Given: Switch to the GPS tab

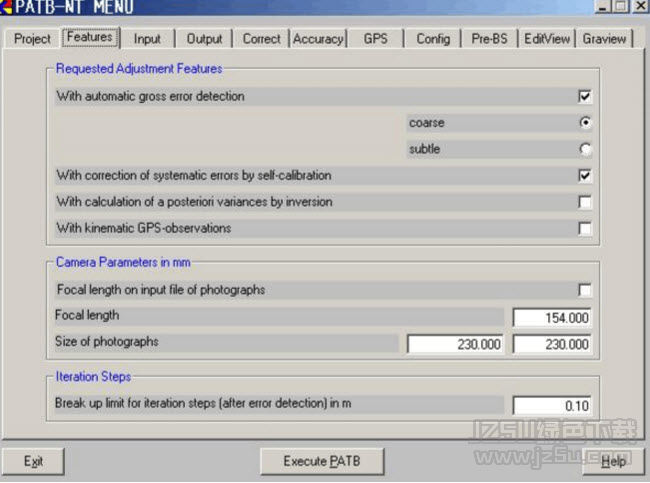Looking at the screenshot, I should coord(376,39).
